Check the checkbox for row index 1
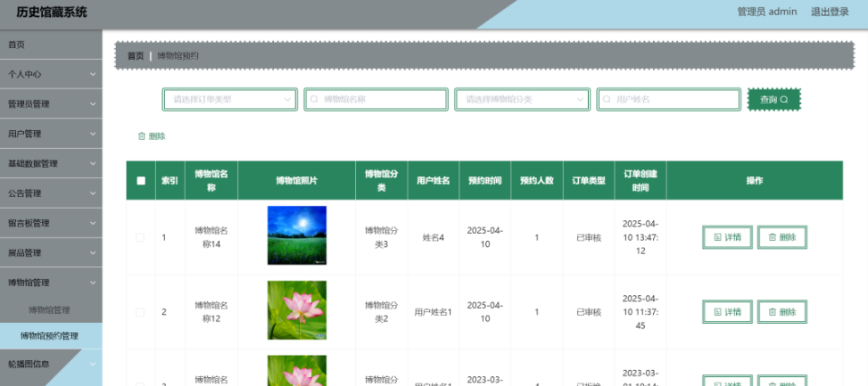The width and height of the screenshot is (868, 386). tap(140, 237)
